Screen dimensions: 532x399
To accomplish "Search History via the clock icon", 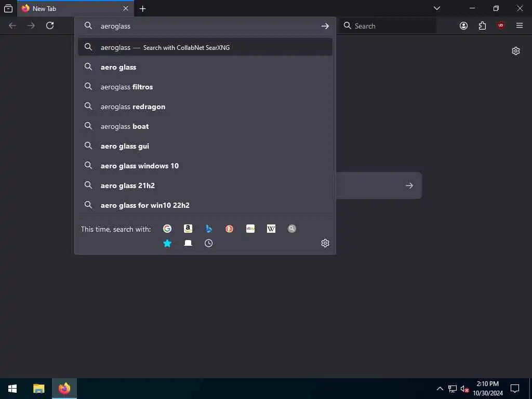I will click(209, 243).
